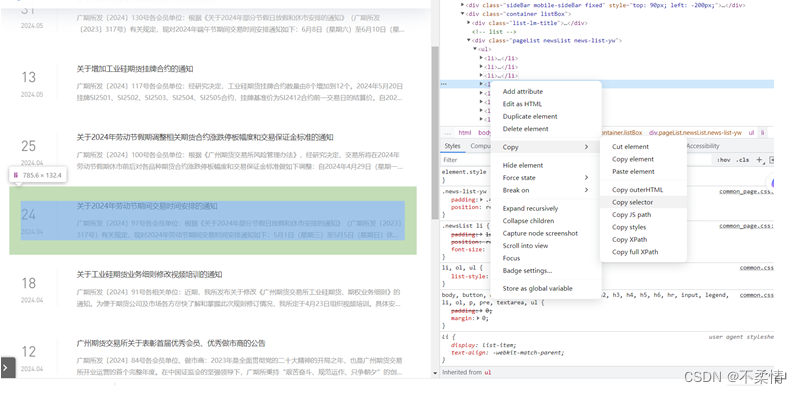Open the Accessibility tab
The width and height of the screenshot is (799, 394).
click(x=703, y=146)
